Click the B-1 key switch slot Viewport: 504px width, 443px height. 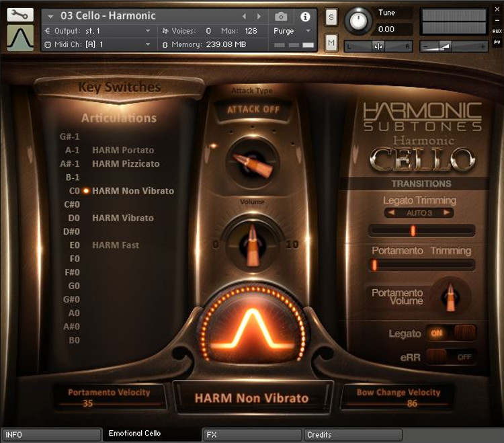(x=73, y=177)
